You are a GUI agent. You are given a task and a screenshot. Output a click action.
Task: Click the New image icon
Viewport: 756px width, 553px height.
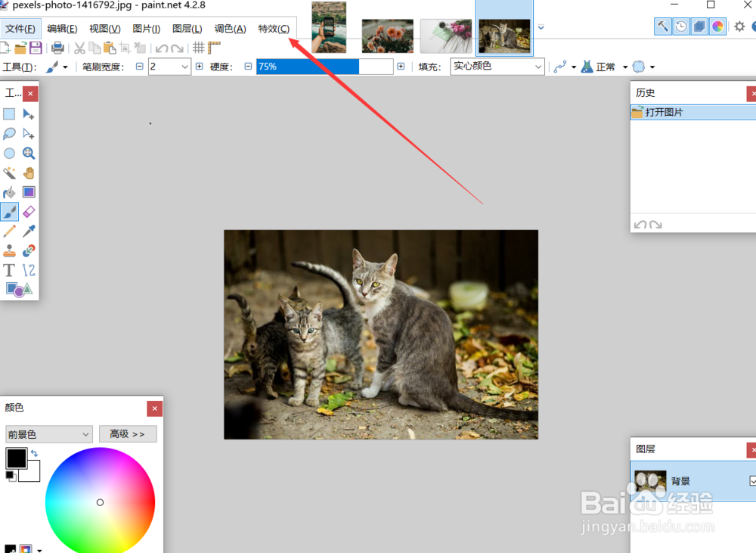(x=5, y=48)
